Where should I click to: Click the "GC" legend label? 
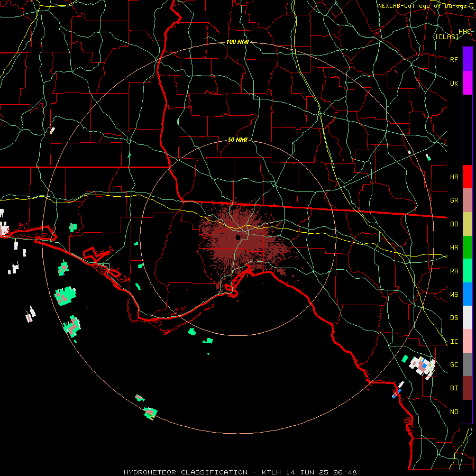[x=454, y=364]
